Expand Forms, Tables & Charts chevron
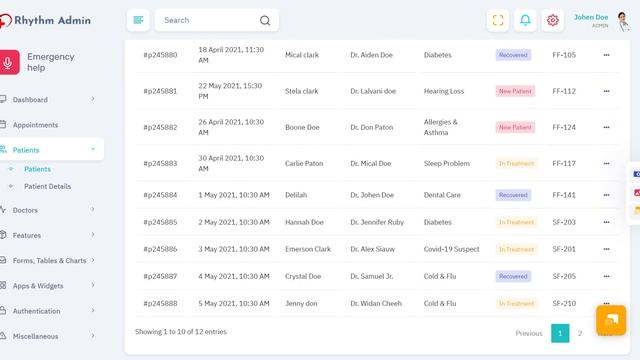 pos(93,260)
